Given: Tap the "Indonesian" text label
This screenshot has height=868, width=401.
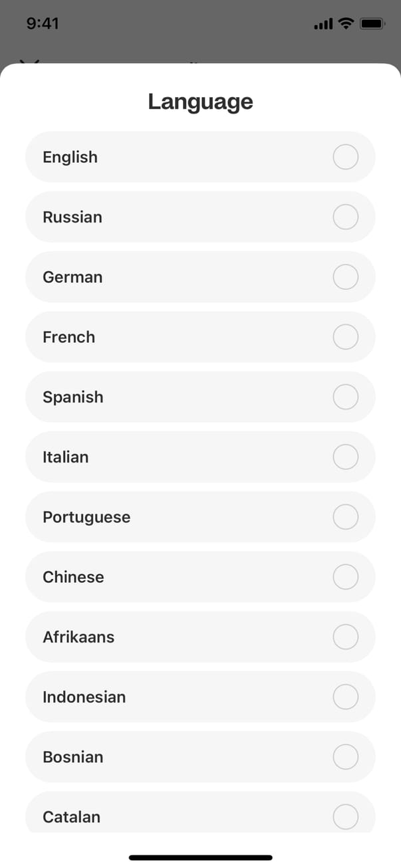Looking at the screenshot, I should (x=84, y=697).
